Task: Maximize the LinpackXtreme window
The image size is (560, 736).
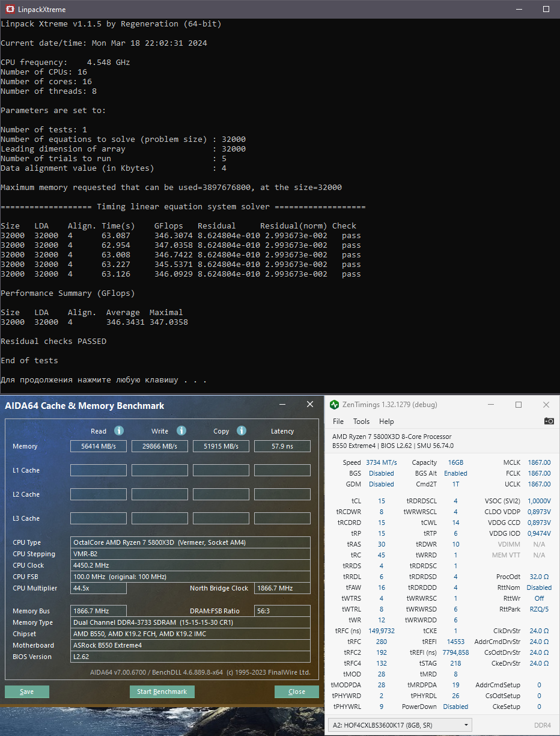Action: (546, 10)
